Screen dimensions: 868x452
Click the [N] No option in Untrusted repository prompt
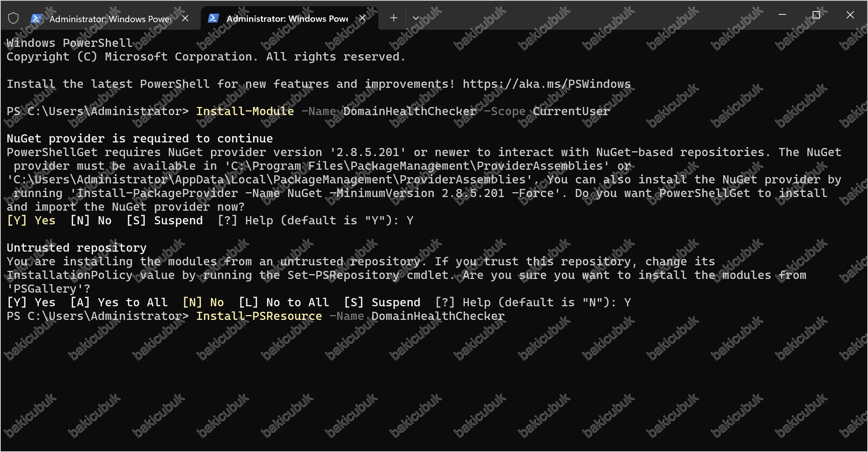pos(203,303)
